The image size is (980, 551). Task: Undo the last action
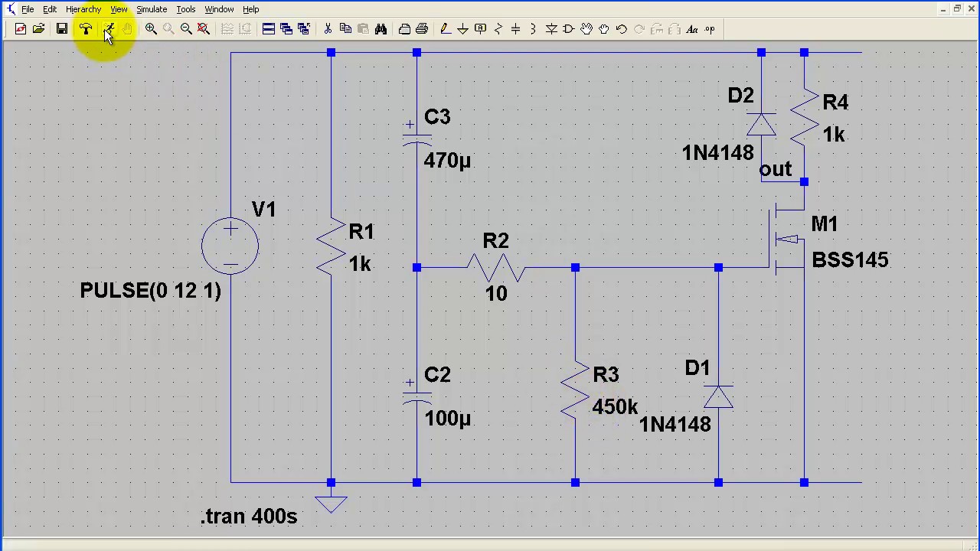(x=622, y=29)
